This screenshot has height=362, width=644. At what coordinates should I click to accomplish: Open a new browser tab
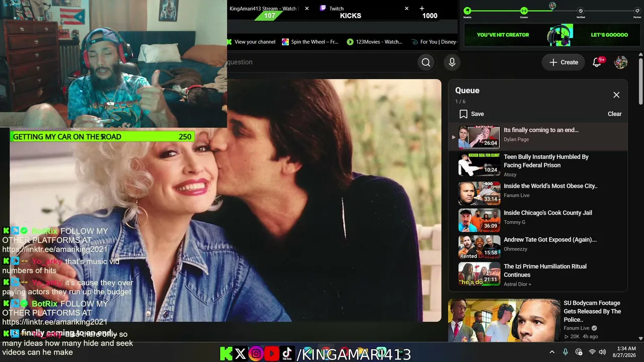click(x=422, y=9)
